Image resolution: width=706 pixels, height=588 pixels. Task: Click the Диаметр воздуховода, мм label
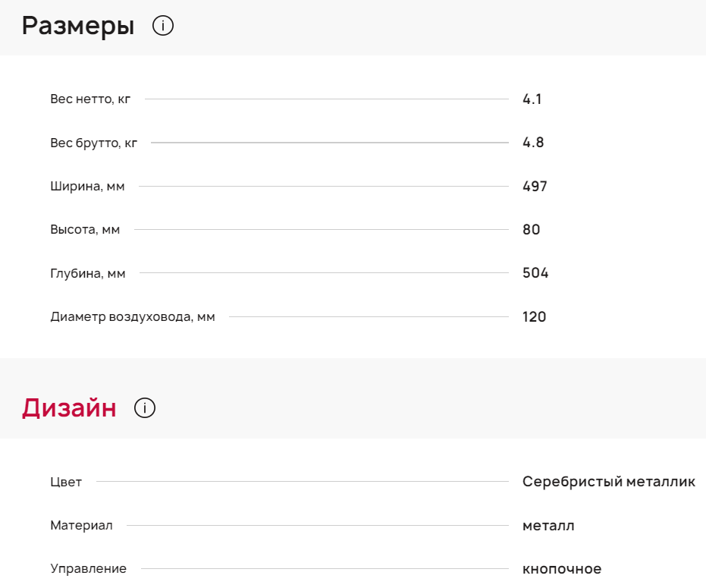pyautogui.click(x=133, y=317)
